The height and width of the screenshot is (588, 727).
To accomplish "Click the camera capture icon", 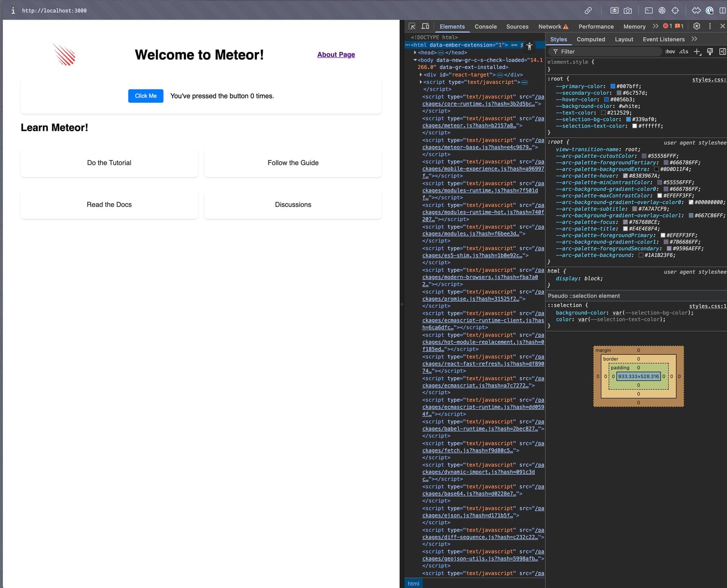I will pyautogui.click(x=627, y=11).
